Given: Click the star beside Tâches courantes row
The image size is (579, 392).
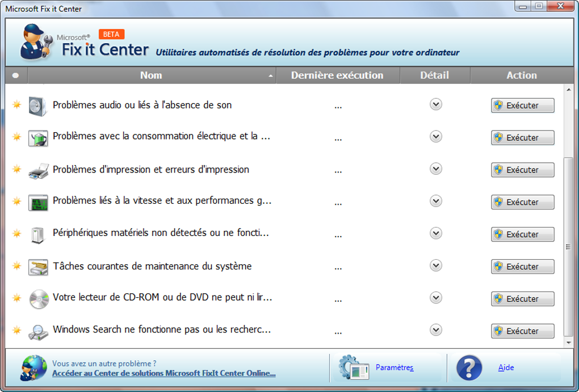Looking at the screenshot, I should pos(16,265).
